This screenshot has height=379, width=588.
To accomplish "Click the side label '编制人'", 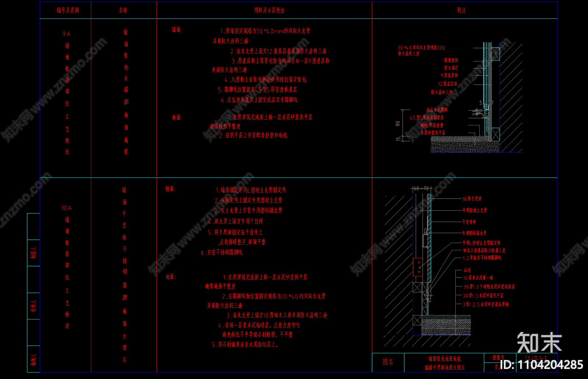I will tap(33, 360).
